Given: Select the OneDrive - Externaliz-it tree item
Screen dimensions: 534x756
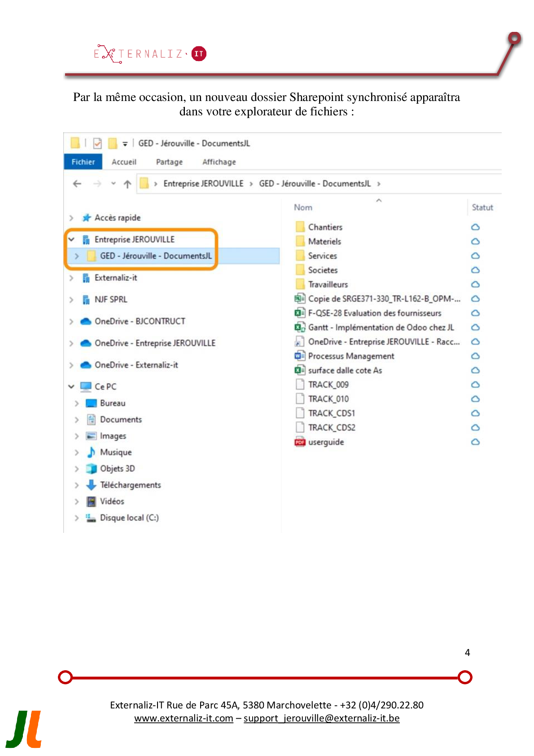Looking at the screenshot, I should pos(136,365).
